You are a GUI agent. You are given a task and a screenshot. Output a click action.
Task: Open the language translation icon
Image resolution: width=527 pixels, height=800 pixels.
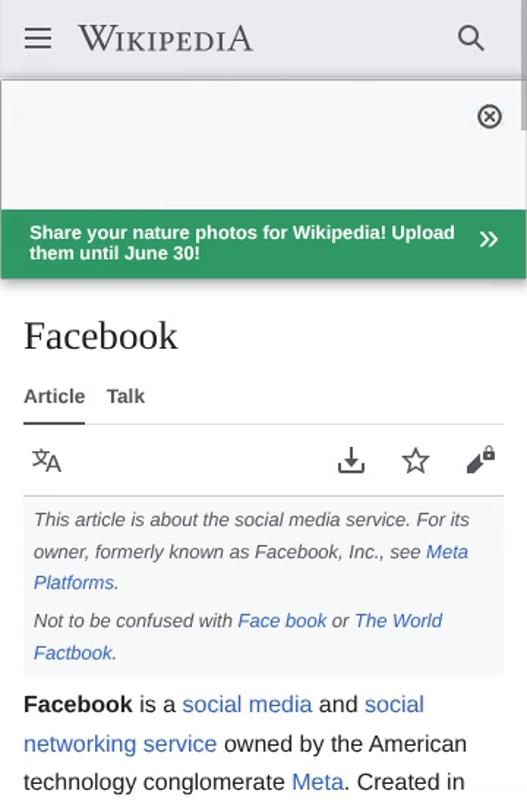pyautogui.click(x=46, y=461)
